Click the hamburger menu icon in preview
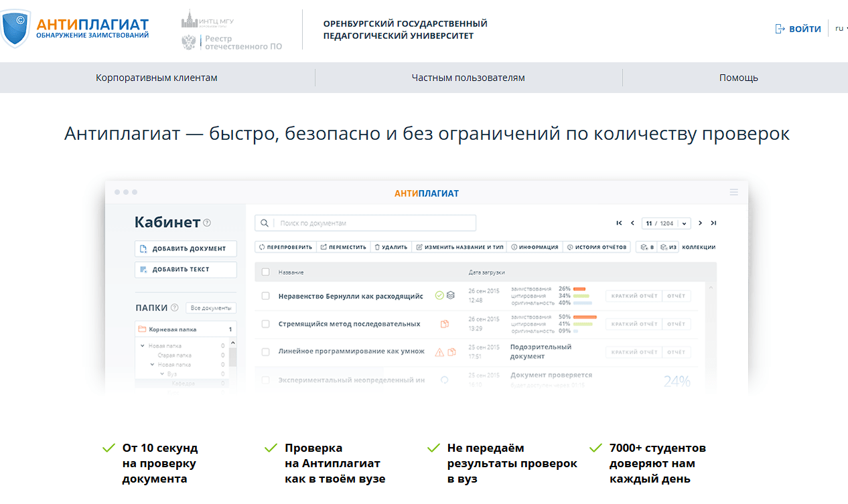Screen dimensions: 848x504 (734, 192)
